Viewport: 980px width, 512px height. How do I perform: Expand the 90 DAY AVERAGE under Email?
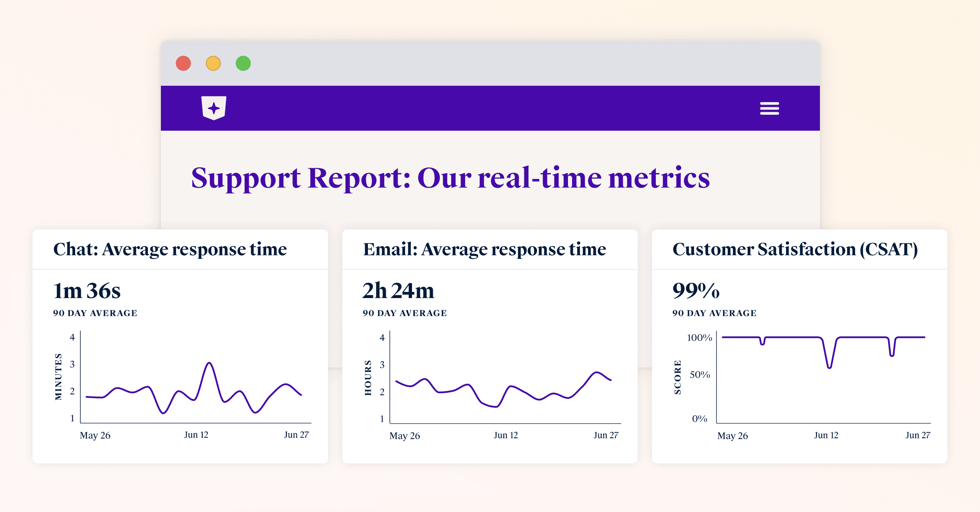[x=404, y=313]
